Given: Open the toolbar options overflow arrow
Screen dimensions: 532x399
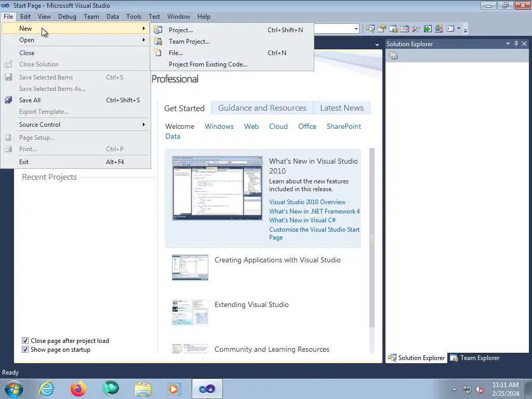Looking at the screenshot, I should click(465, 30).
